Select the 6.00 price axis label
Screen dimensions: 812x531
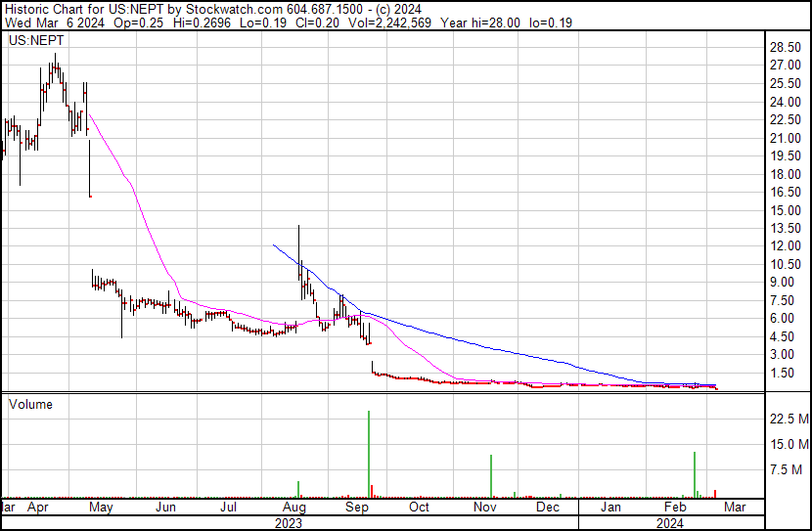(x=782, y=318)
